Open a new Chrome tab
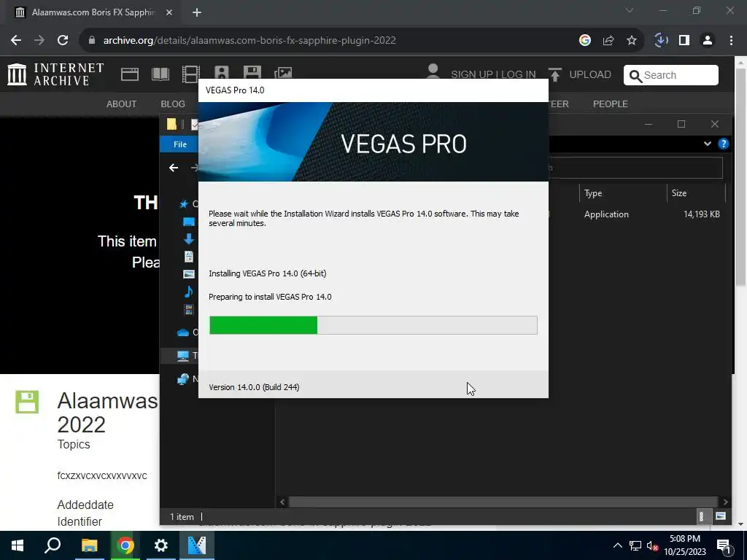This screenshot has height=560, width=747. click(197, 12)
